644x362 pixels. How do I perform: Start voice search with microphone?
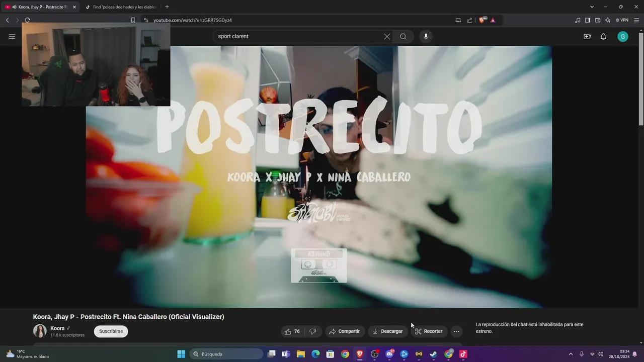[426, 37]
